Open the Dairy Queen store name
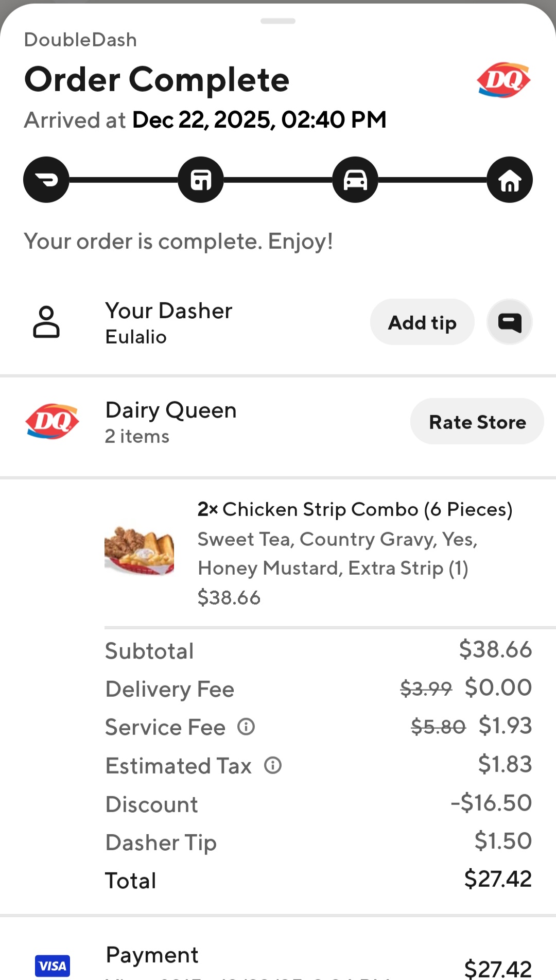Image resolution: width=556 pixels, height=980 pixels. [x=171, y=410]
